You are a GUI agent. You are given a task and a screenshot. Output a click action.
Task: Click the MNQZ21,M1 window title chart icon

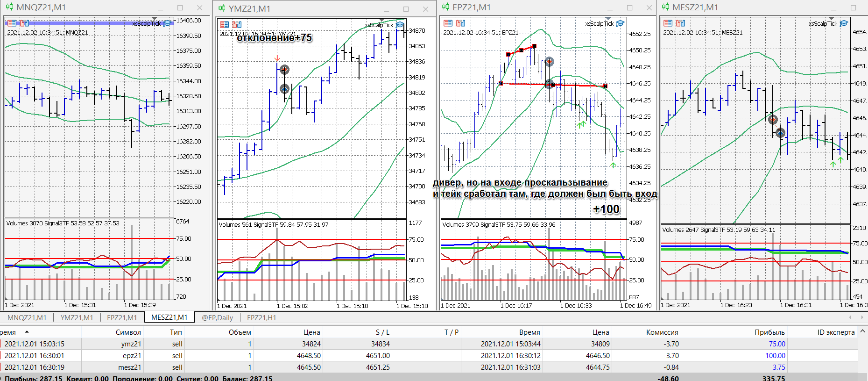(x=9, y=7)
